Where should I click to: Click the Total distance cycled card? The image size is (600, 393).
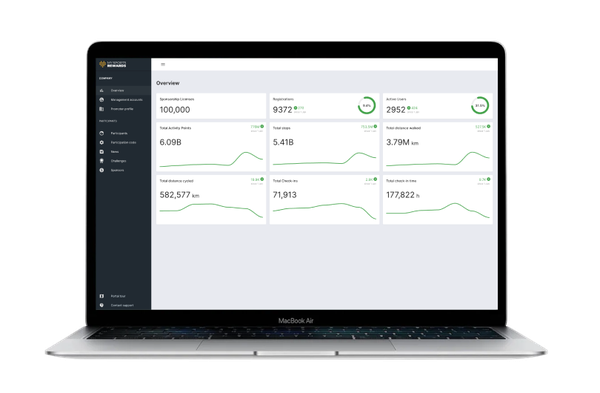click(211, 199)
